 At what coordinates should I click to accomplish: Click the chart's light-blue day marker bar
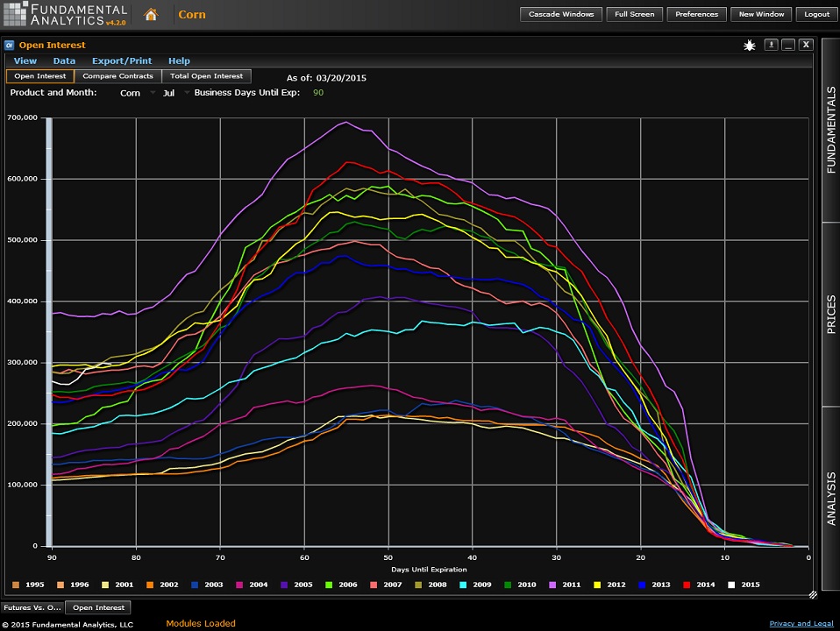coord(49,332)
